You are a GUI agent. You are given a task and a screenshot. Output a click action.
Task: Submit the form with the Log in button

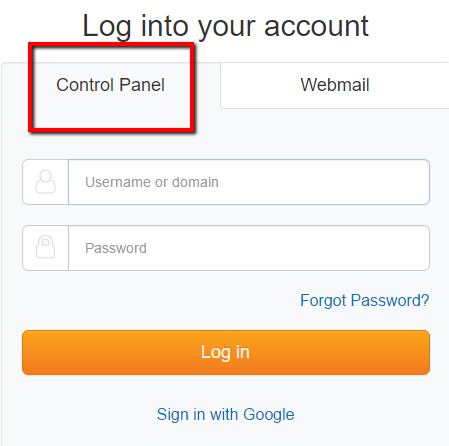coord(226,353)
